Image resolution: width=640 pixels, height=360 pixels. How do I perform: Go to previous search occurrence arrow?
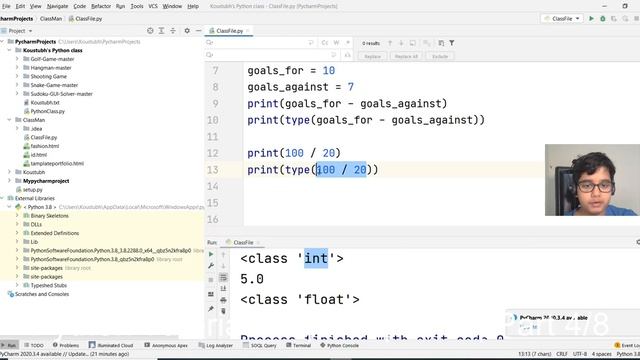point(390,43)
